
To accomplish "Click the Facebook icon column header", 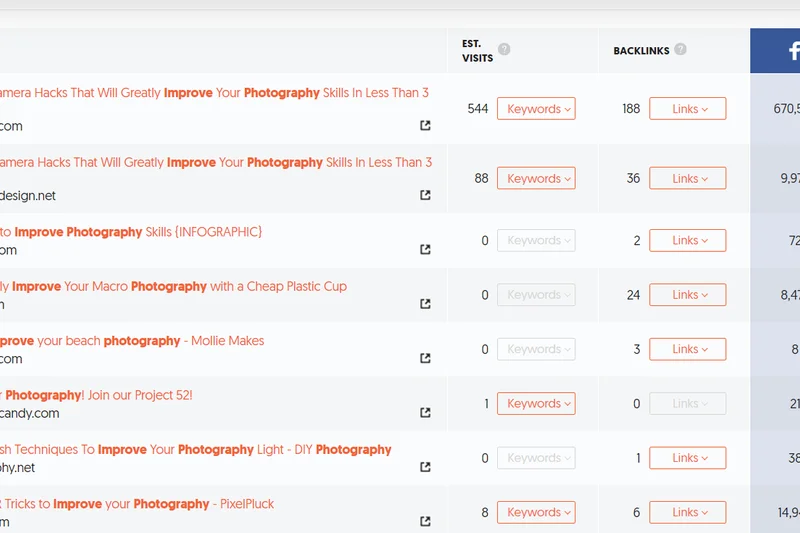I will pyautogui.click(x=778, y=50).
